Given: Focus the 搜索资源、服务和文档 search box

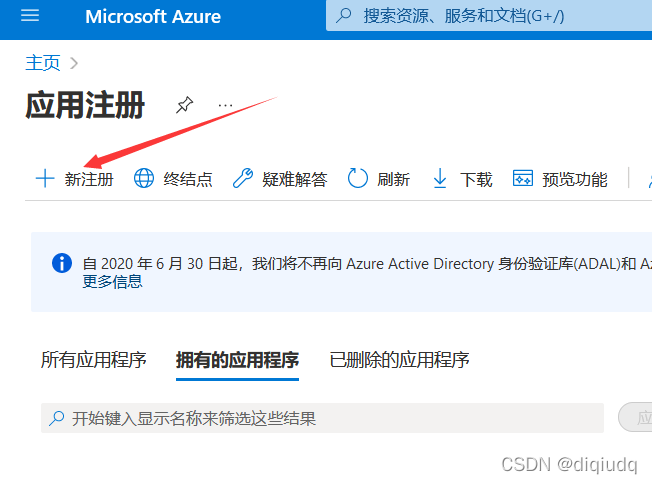Looking at the screenshot, I should coord(489,16).
